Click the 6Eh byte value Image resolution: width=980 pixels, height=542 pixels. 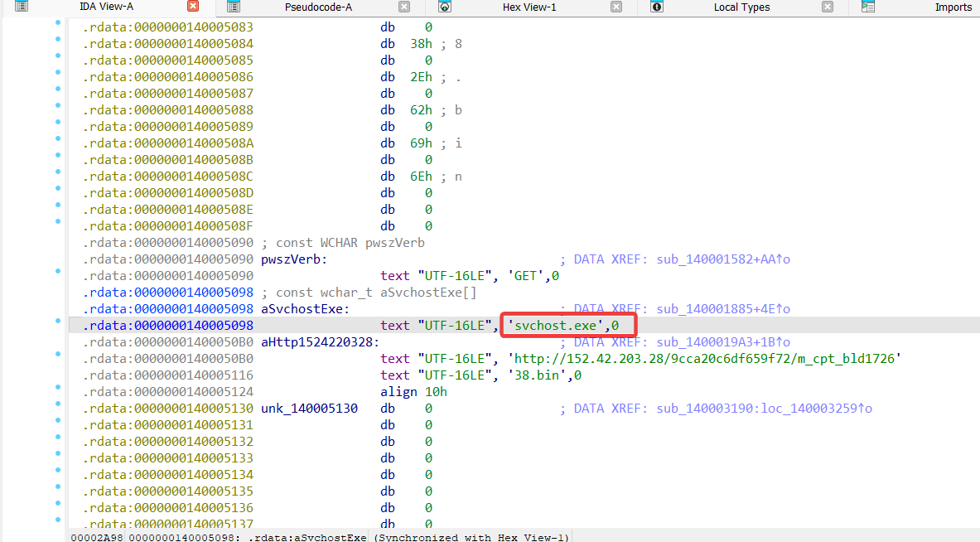tap(422, 177)
